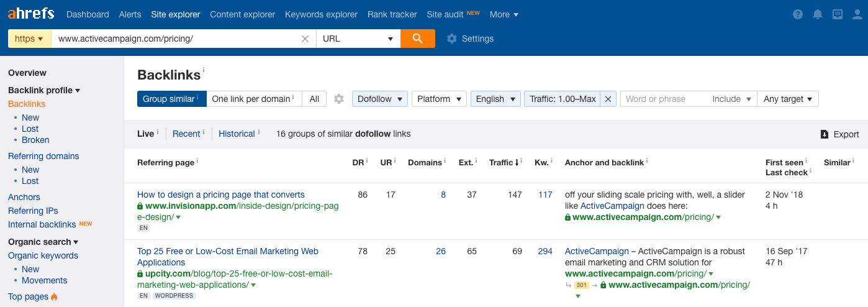Open Keywords explorer in top menu
This screenshot has width=868, height=307.
click(322, 14)
